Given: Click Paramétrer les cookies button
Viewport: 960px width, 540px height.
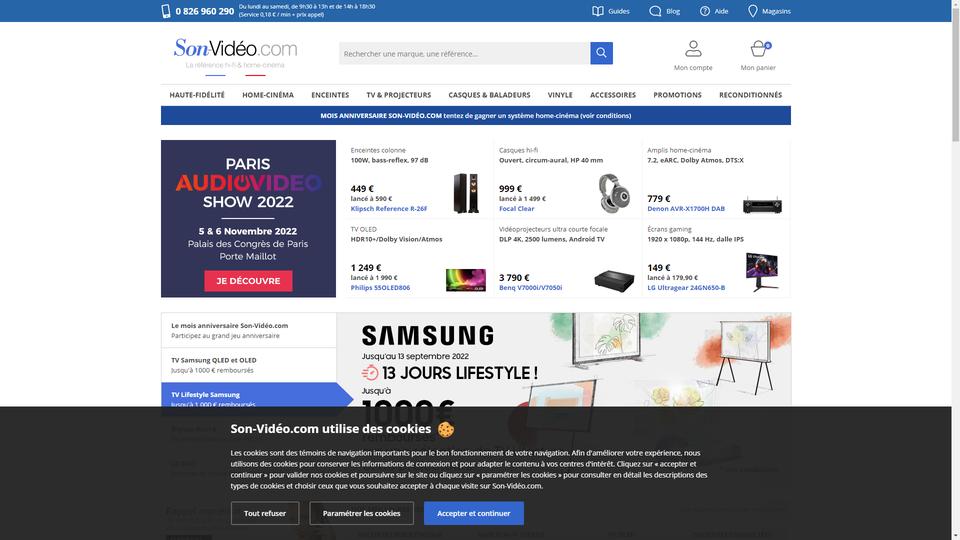Looking at the screenshot, I should point(361,513).
